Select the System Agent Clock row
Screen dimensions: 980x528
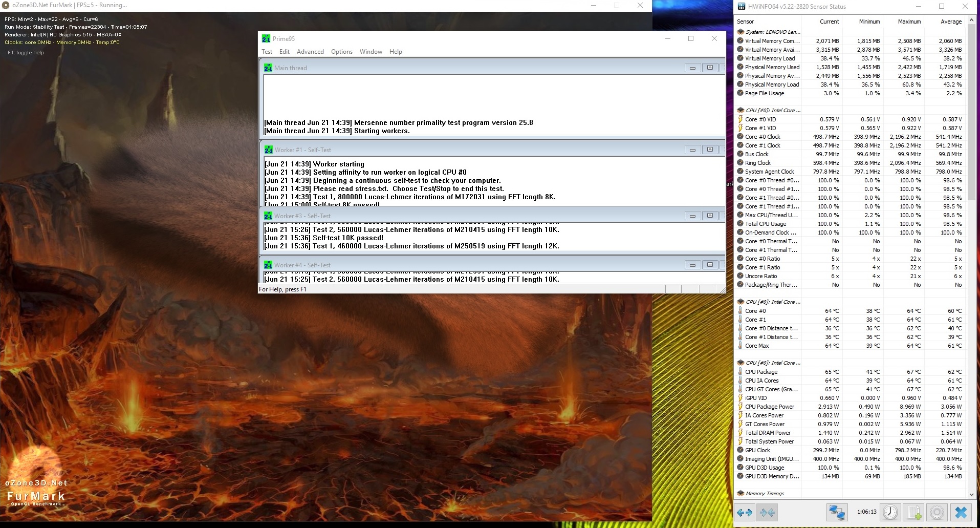850,172
